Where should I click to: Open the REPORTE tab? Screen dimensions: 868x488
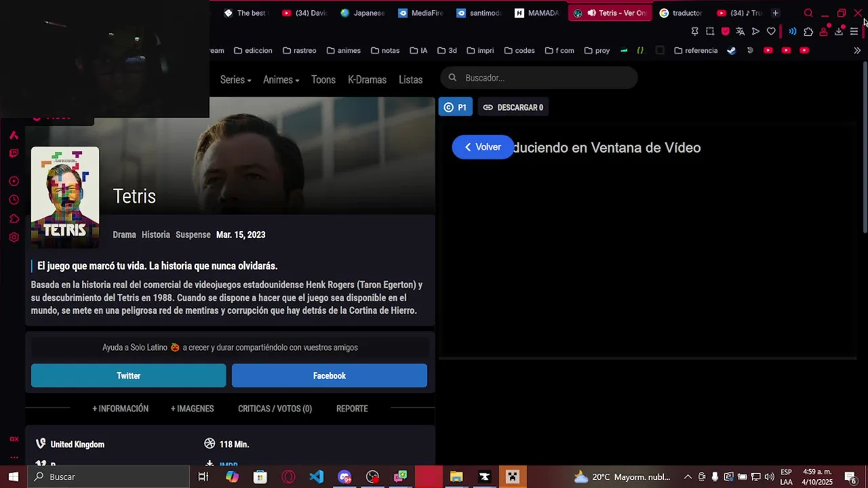(x=352, y=409)
